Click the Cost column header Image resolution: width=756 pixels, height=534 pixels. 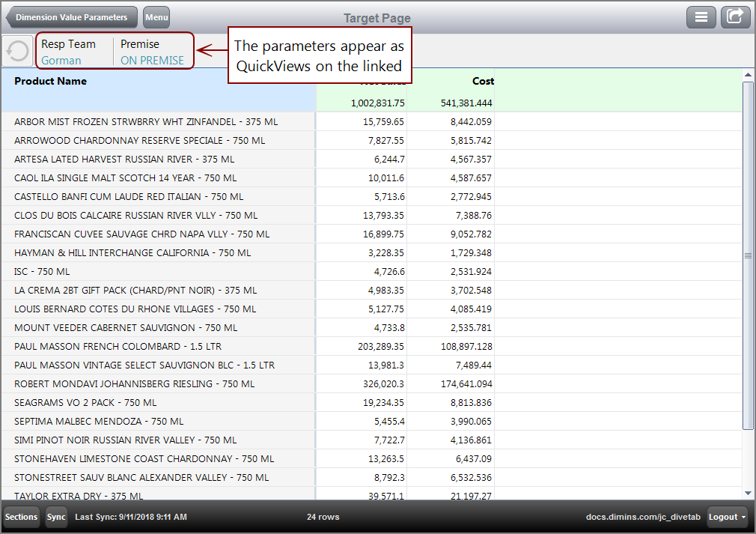tap(483, 81)
